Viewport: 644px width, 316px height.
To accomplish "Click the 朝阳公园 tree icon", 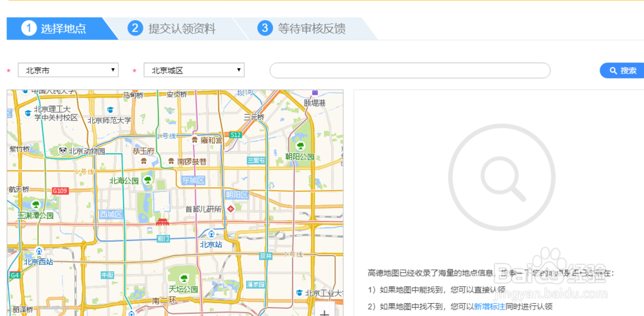I will 301,145.
